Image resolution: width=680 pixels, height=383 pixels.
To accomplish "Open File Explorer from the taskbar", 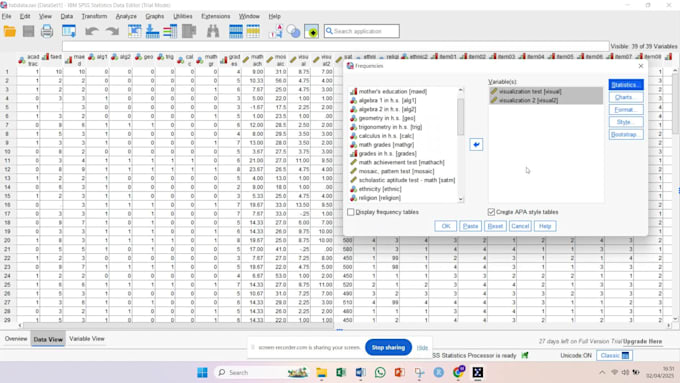I will click(321, 372).
